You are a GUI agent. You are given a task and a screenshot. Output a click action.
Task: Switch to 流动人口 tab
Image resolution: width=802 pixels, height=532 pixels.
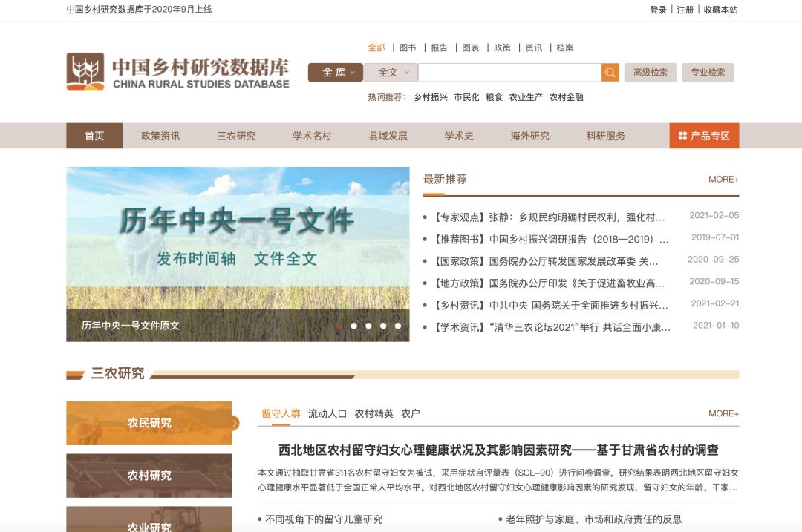coord(327,413)
